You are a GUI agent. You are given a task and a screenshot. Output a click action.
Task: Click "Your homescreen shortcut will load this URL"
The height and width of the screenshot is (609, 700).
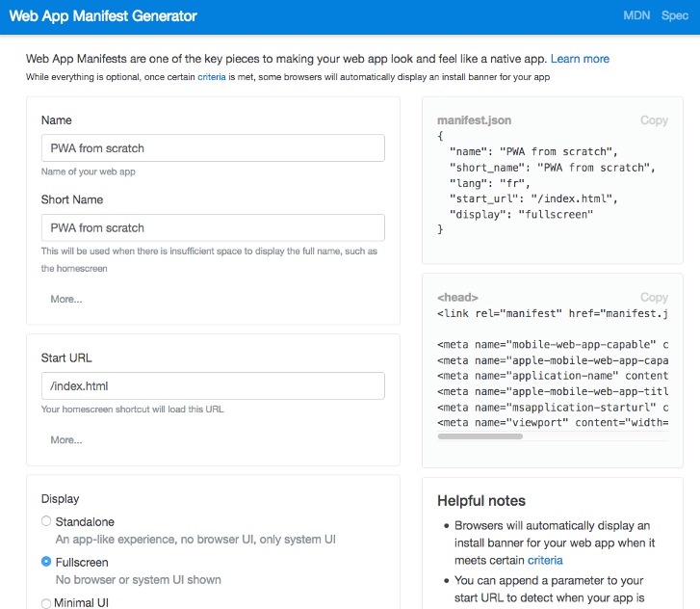click(x=132, y=409)
